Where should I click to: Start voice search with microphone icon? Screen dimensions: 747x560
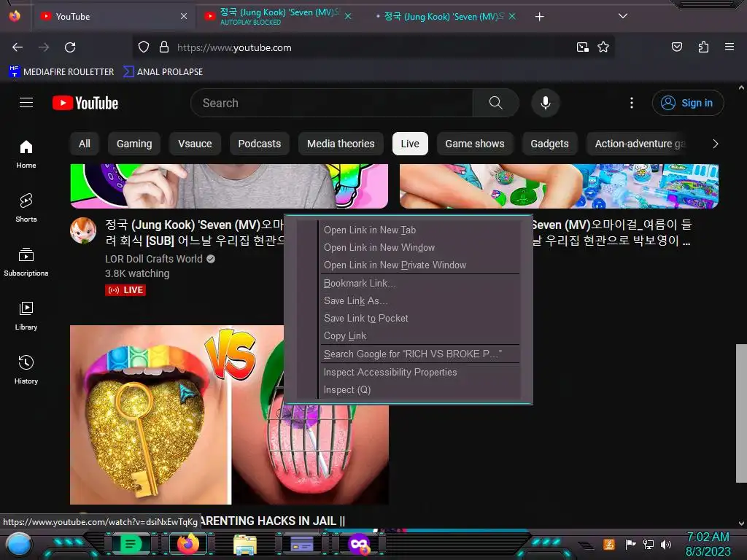[x=546, y=103]
